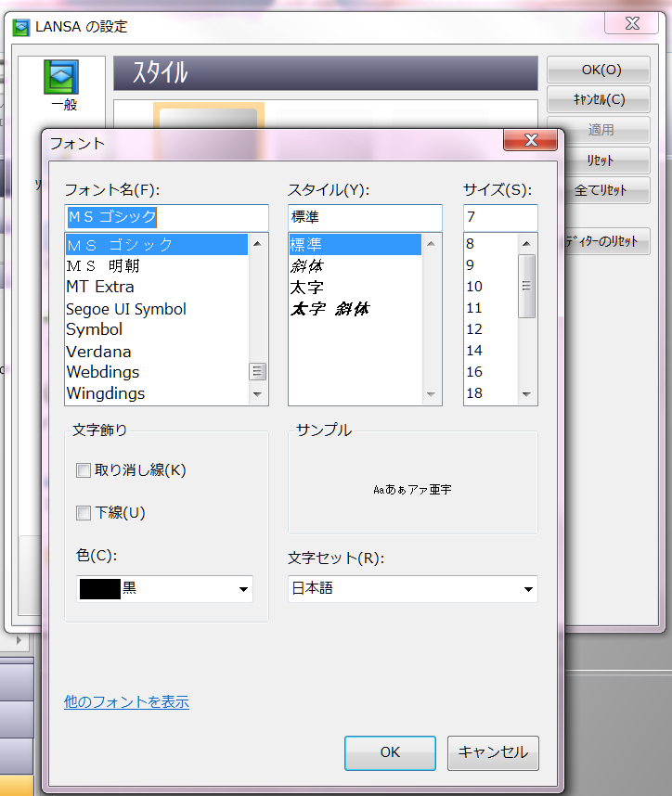Select 斜体 italic style
This screenshot has height=796, width=672.
tap(355, 265)
